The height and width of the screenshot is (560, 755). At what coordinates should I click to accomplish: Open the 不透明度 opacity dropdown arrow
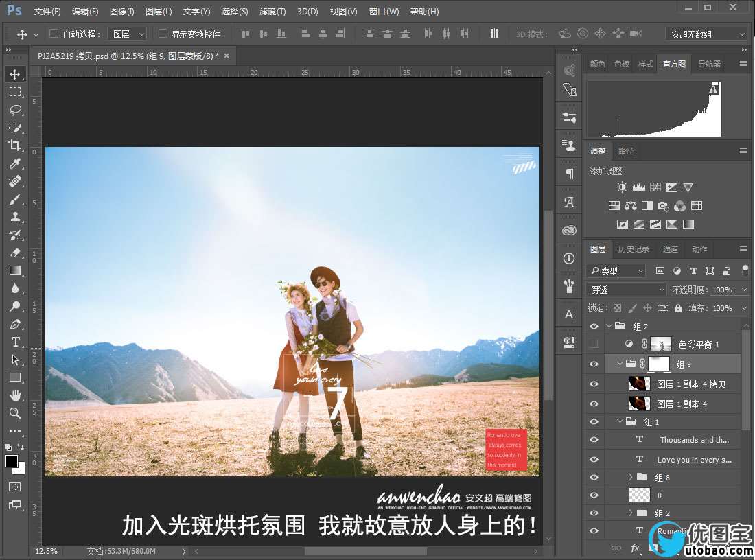point(744,290)
